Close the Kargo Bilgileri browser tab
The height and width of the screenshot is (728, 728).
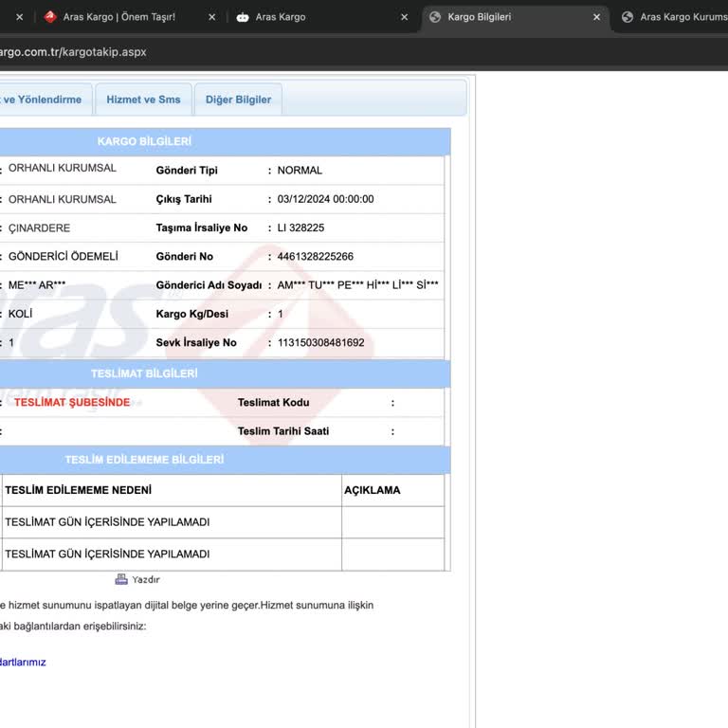point(596,17)
